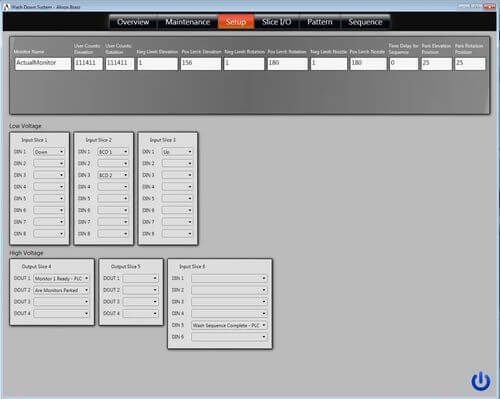Viewport: 500px width, 399px height.
Task: Click the Neg Limit Elevation field
Action: [x=157, y=64]
